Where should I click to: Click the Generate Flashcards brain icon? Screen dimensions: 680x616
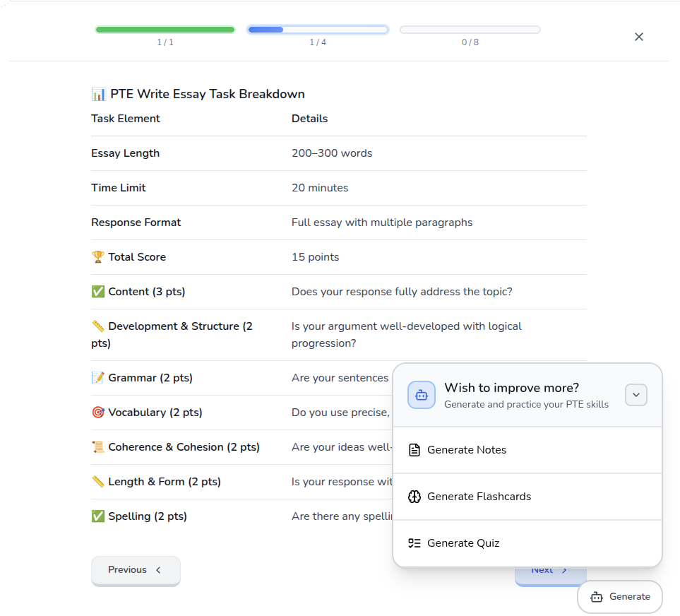click(414, 497)
